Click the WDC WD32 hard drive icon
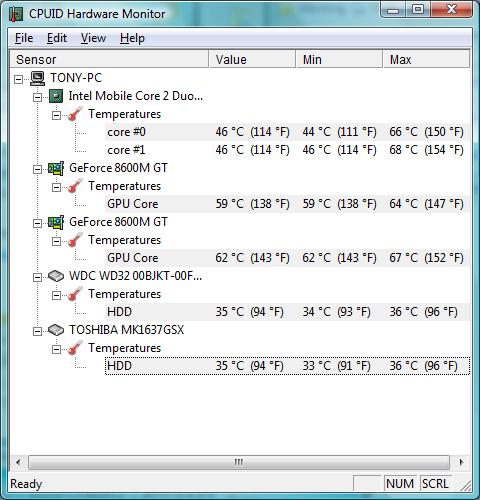Viewport: 480px width, 500px height. tap(56, 276)
